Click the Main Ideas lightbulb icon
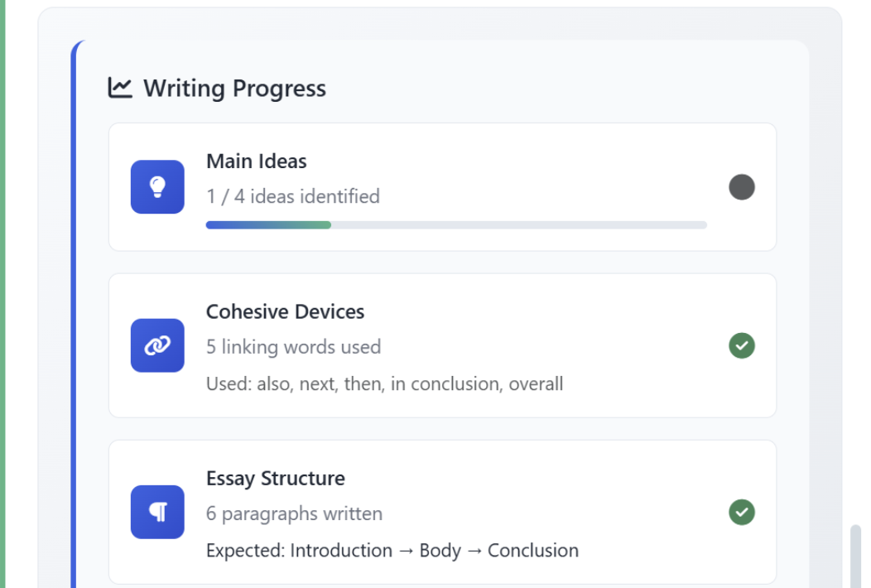Image resolution: width=871 pixels, height=588 pixels. 157,186
